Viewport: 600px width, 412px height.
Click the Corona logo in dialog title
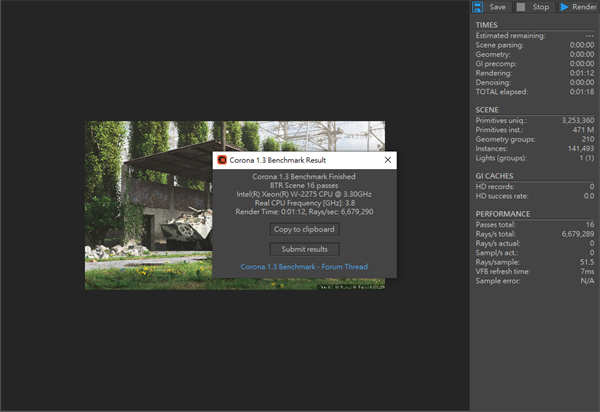click(x=222, y=160)
